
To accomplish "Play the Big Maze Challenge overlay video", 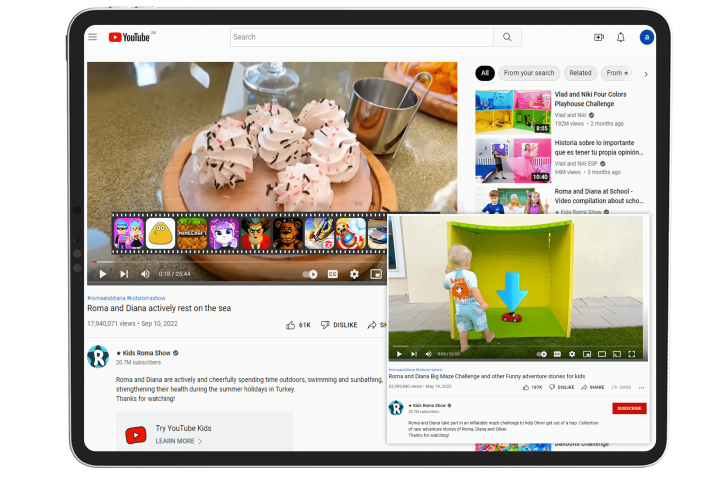I will (399, 354).
